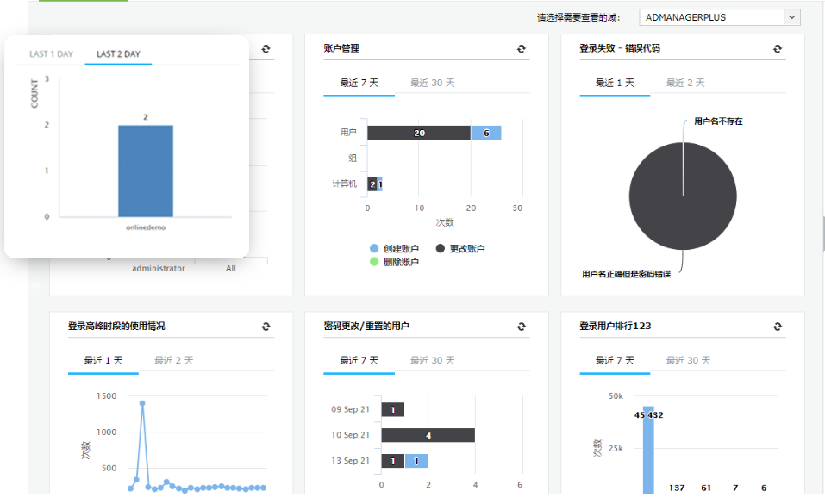Click the dark 2 segment of 计算机 bar

click(372, 184)
